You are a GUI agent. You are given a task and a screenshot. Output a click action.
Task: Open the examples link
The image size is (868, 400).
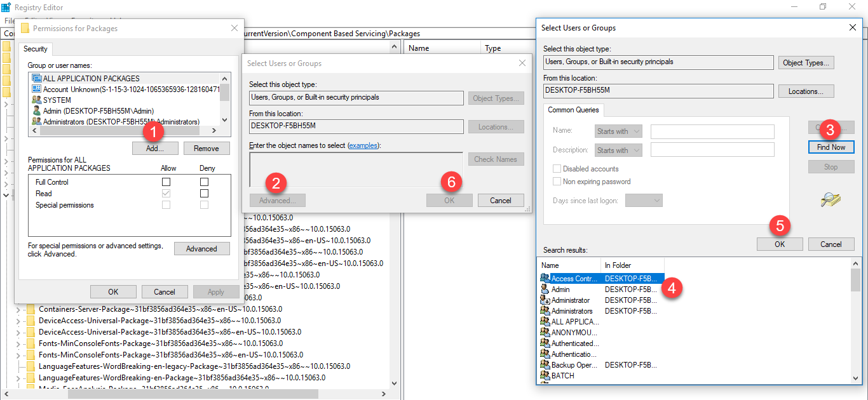click(x=363, y=145)
